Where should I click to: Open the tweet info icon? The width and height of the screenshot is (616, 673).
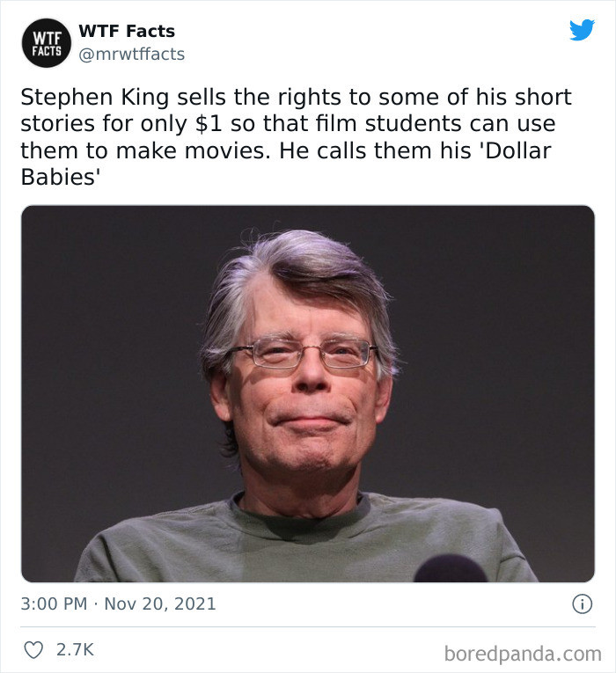[x=581, y=604]
